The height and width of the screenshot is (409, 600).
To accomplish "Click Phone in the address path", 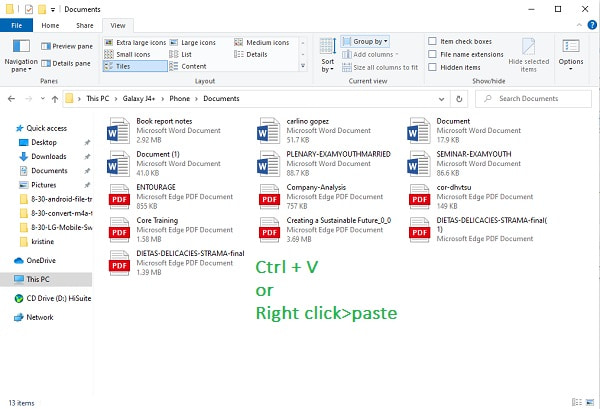I will coord(179,99).
